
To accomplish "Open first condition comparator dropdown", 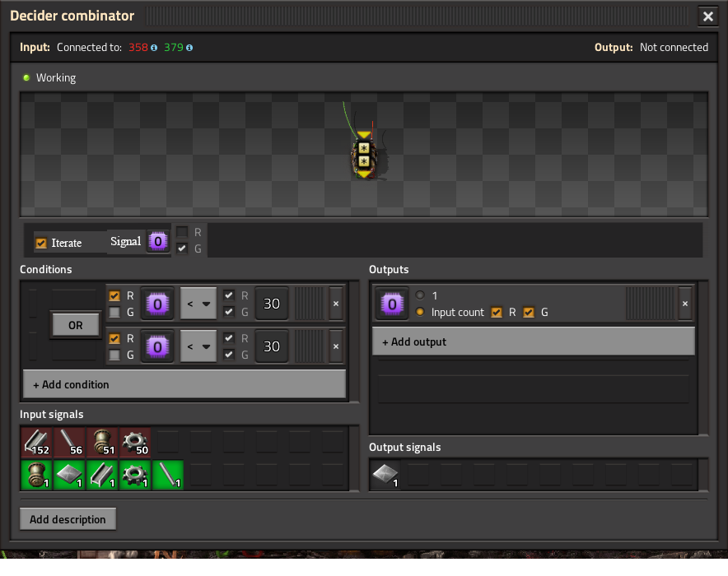I will click(x=198, y=304).
